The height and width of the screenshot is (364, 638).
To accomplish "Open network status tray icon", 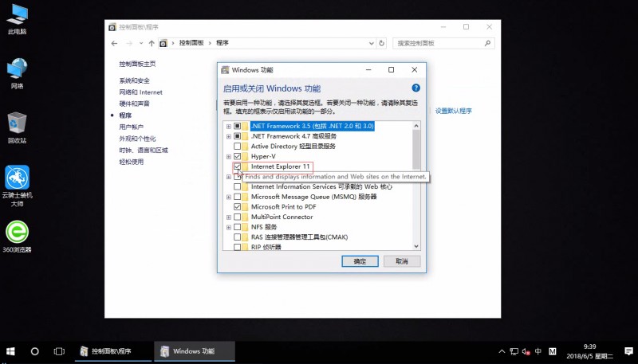I will point(514,351).
